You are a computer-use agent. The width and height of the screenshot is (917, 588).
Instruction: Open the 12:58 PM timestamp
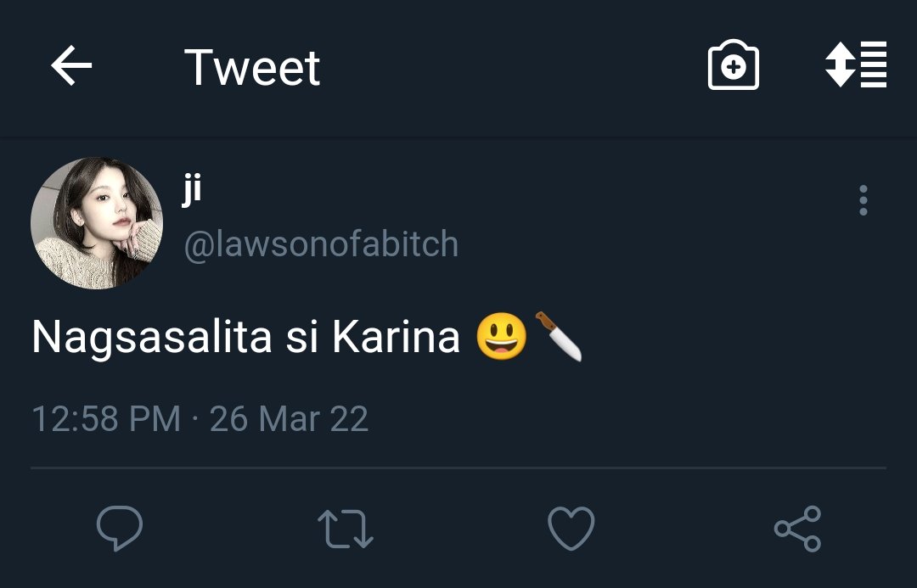point(106,419)
